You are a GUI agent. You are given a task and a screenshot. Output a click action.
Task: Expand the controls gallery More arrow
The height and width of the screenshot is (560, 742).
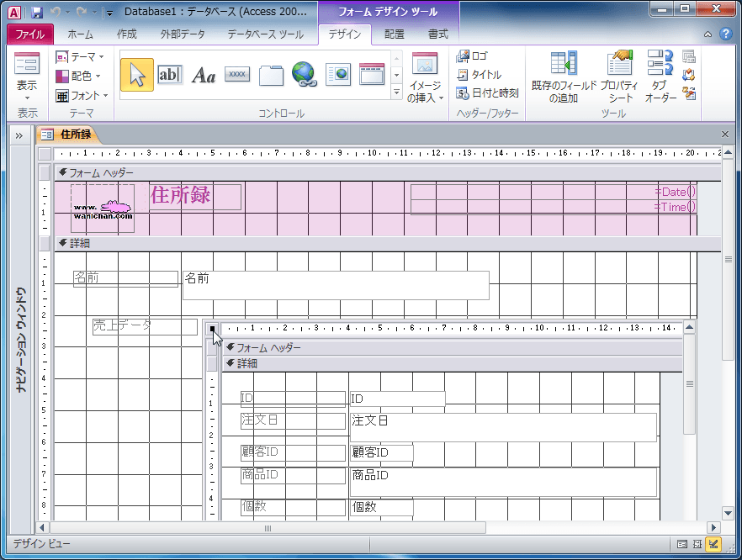(396, 92)
